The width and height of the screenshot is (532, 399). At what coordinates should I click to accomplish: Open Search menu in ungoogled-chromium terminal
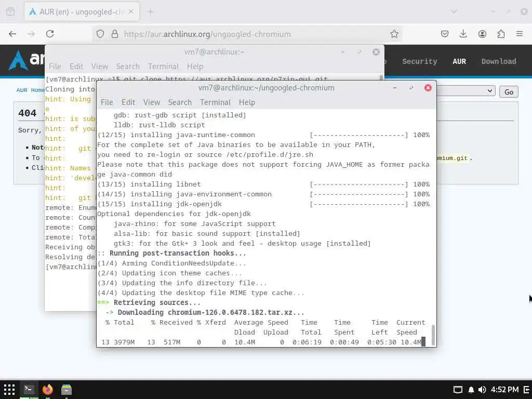180,102
